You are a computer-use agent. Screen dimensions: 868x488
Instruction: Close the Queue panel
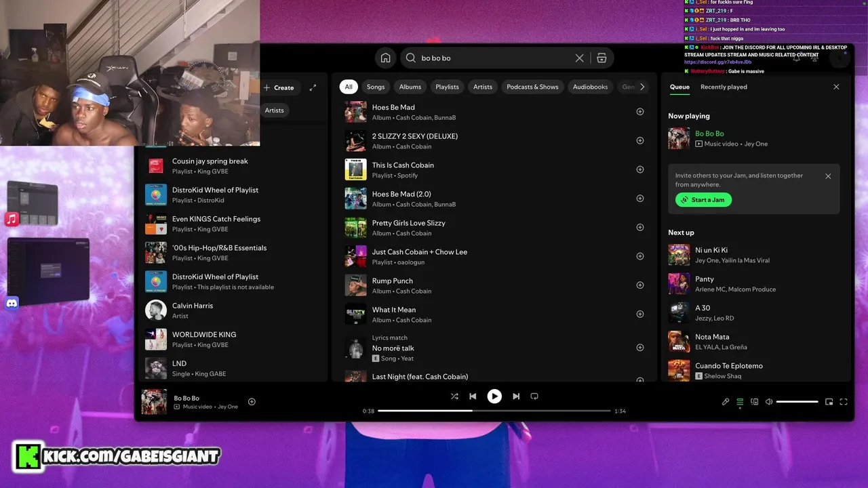[x=836, y=87]
